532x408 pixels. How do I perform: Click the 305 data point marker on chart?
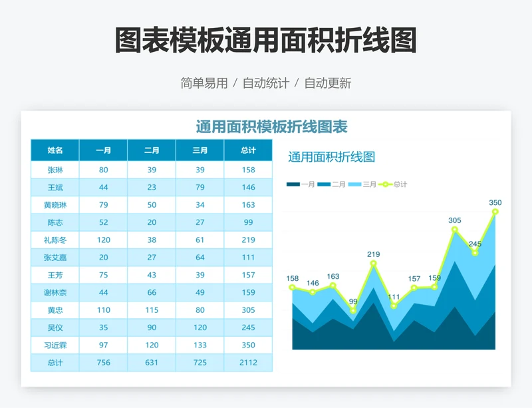tap(455, 230)
